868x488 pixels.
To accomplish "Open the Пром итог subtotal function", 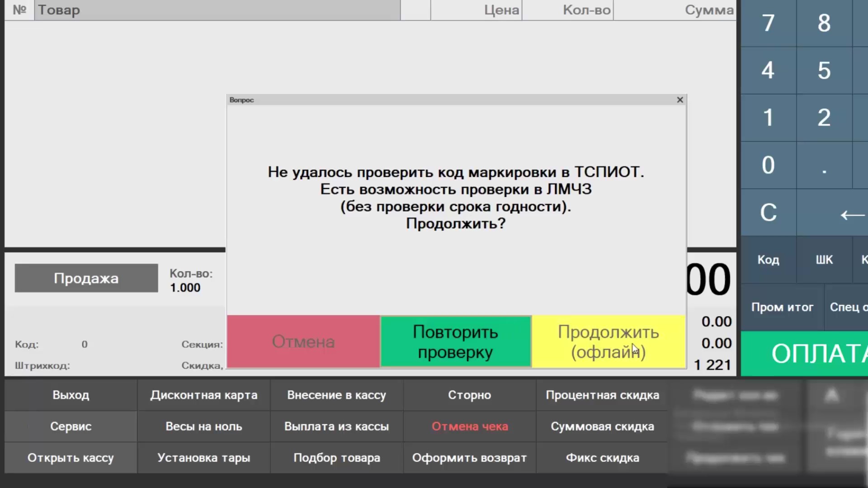I will pyautogui.click(x=783, y=307).
